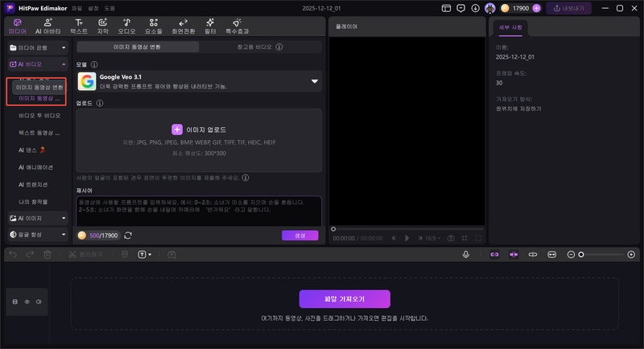Open the 설정 menu
Screen dimensions: 644x349
pos(93,8)
